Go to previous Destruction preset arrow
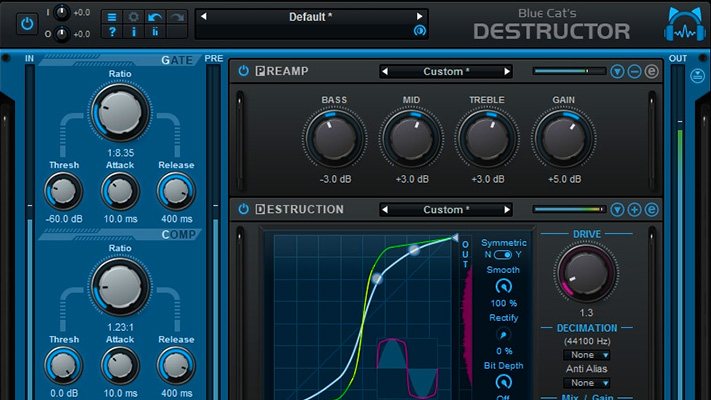Image resolution: width=711 pixels, height=400 pixels. (384, 210)
